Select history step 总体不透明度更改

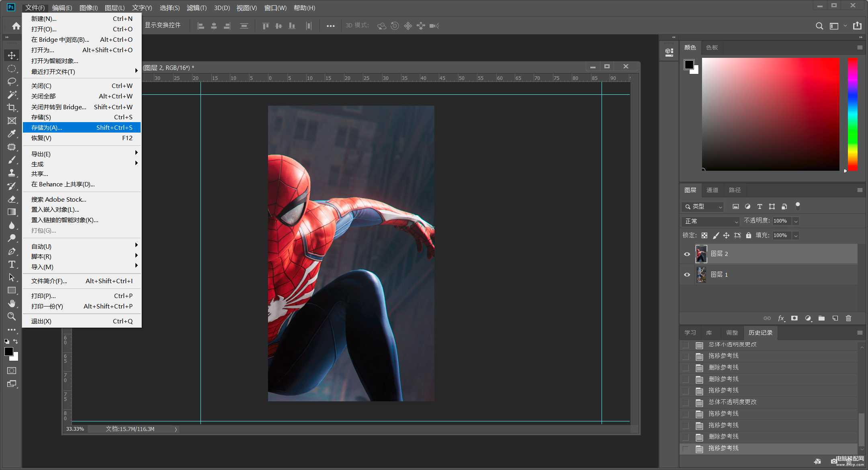pos(733,402)
